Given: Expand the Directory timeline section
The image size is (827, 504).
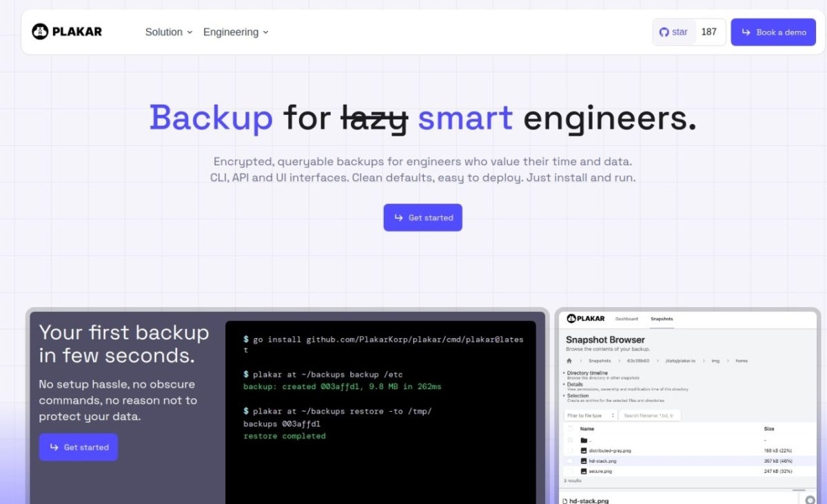Looking at the screenshot, I should click(587, 372).
